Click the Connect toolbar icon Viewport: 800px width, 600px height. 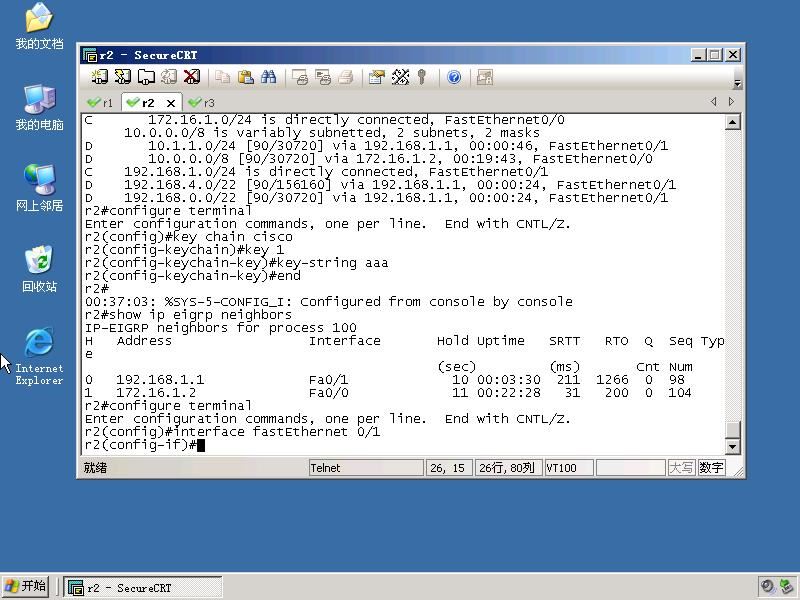click(x=99, y=77)
